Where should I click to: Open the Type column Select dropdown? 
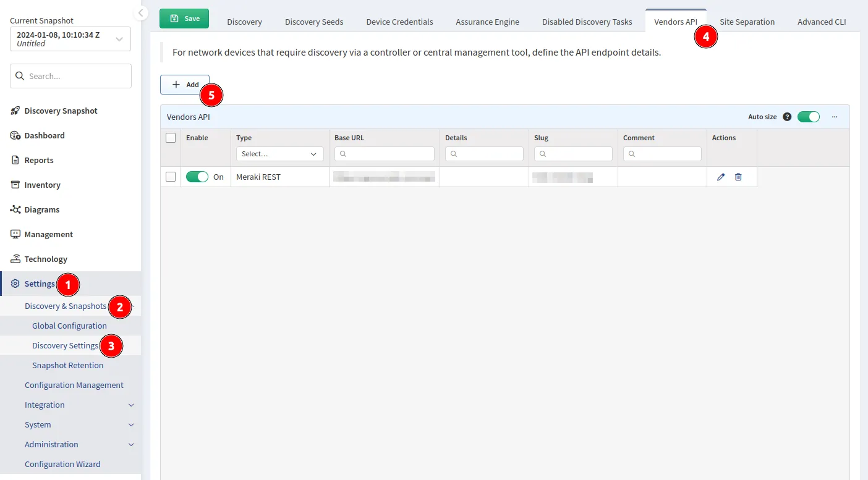click(x=279, y=153)
